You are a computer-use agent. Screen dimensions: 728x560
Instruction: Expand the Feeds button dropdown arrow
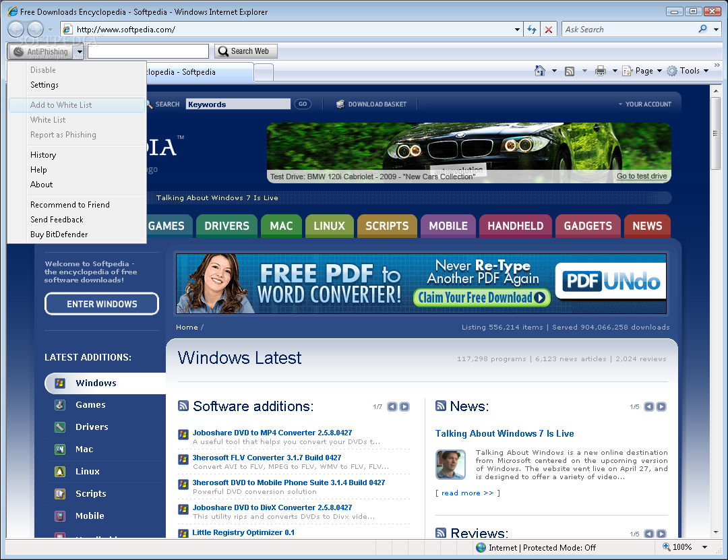584,71
